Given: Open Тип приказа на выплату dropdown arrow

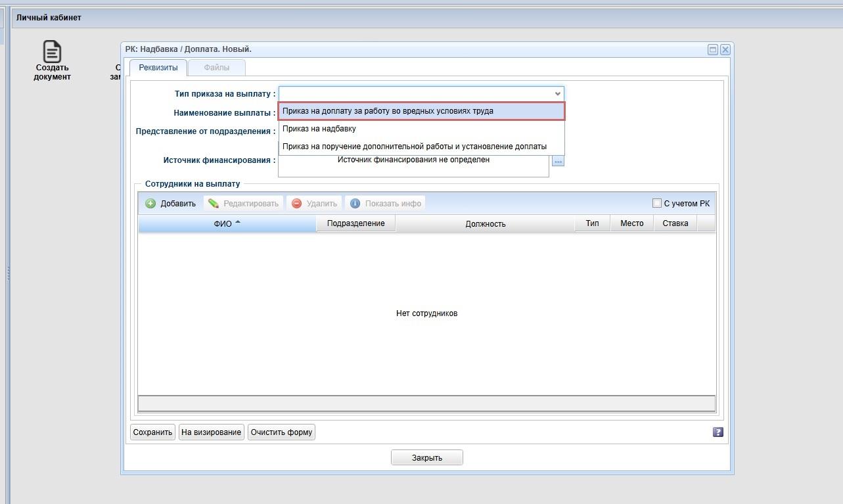Looking at the screenshot, I should pyautogui.click(x=557, y=94).
